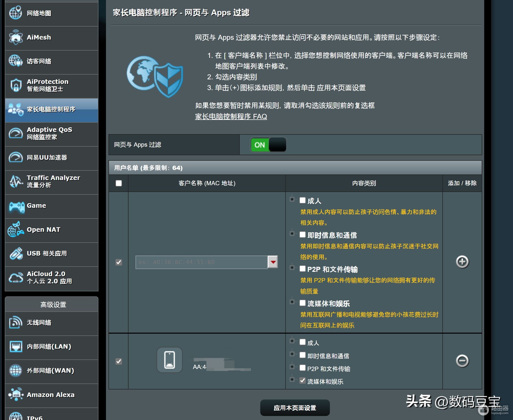The width and height of the screenshot is (513, 420).
Task: Click the plus icon to add rule
Action: coord(462,262)
